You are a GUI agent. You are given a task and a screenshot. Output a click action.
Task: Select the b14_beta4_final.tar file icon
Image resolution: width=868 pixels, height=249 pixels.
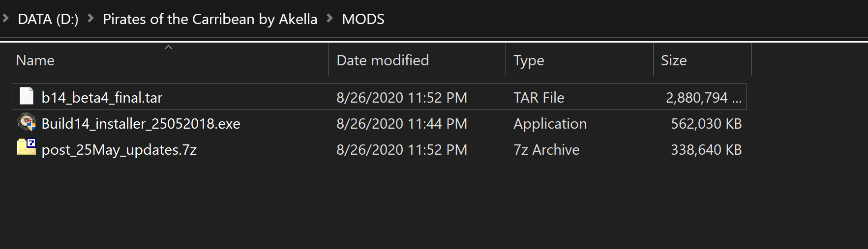pyautogui.click(x=27, y=96)
